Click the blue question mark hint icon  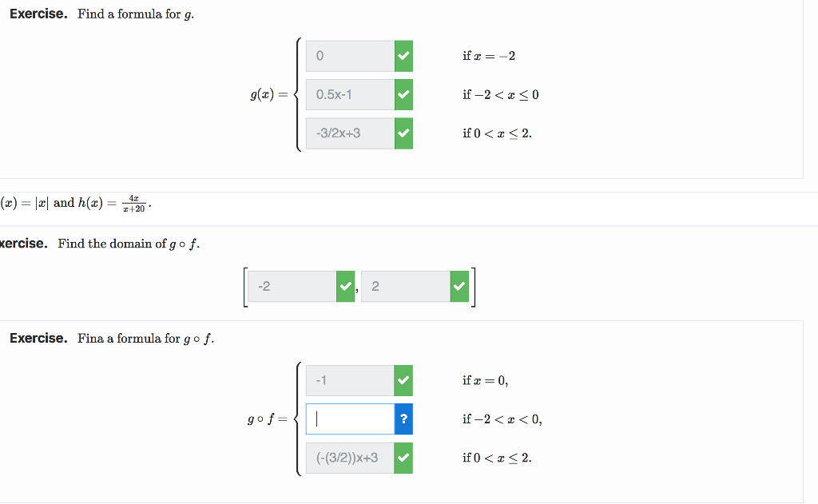click(403, 419)
